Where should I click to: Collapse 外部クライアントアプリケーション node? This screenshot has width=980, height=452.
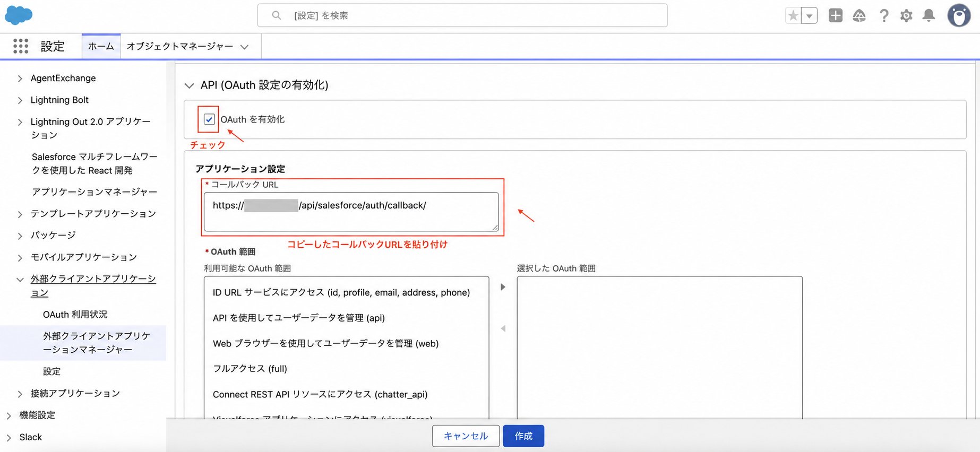[20, 280]
